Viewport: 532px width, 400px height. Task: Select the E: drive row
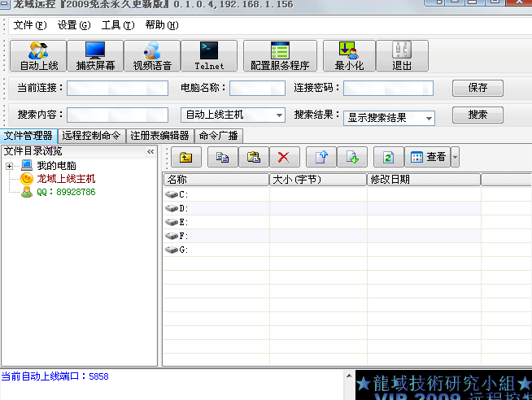point(321,222)
